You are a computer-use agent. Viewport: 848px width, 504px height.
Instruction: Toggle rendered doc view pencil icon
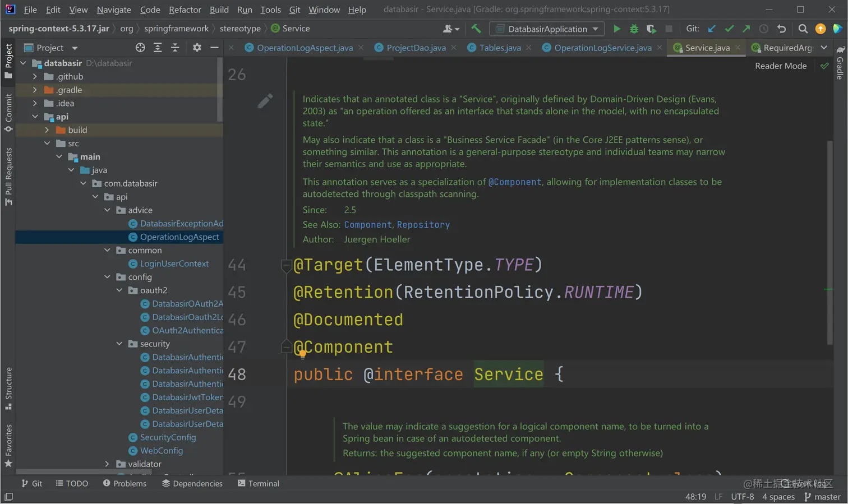pyautogui.click(x=265, y=101)
